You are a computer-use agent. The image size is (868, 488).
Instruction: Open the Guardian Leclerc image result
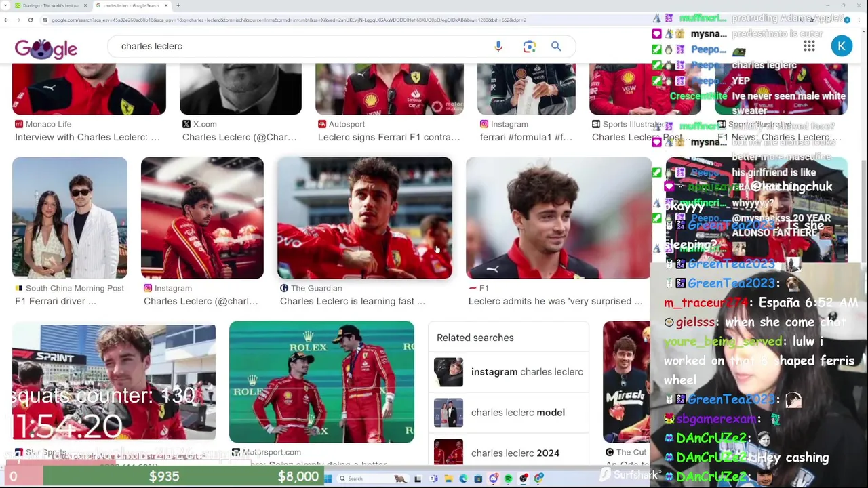point(365,218)
